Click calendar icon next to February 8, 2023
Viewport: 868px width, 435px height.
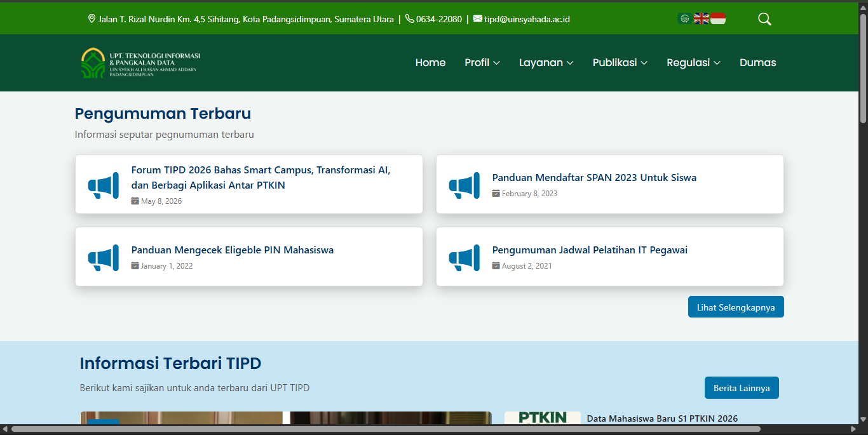[496, 193]
